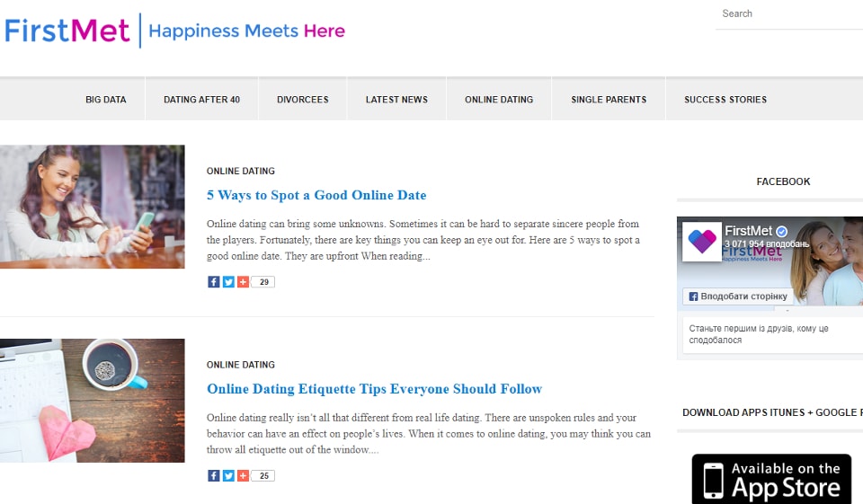
Task: Click Facebook share icon under etiquette article
Action: [x=213, y=476]
